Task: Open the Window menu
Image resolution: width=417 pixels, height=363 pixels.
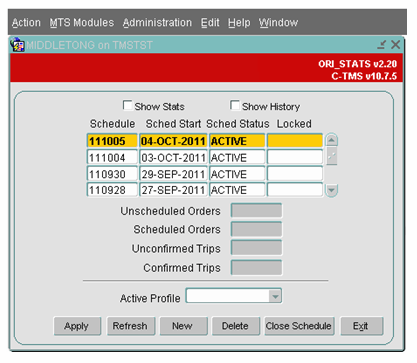Action: (278, 23)
